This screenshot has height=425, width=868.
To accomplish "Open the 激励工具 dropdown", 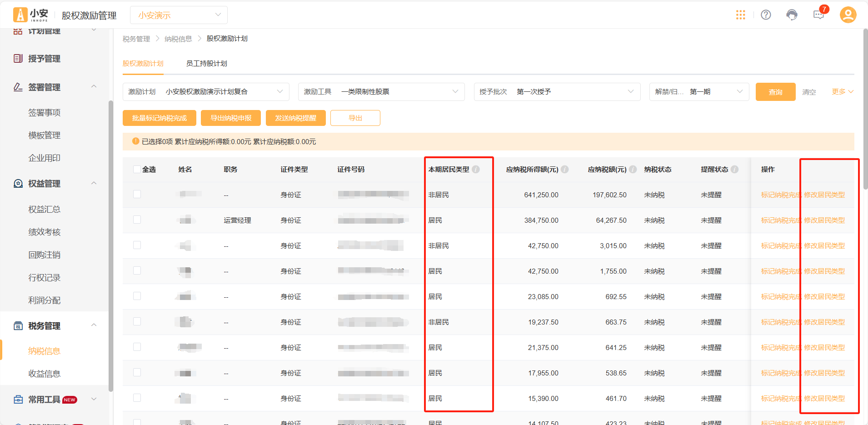I will 381,92.
